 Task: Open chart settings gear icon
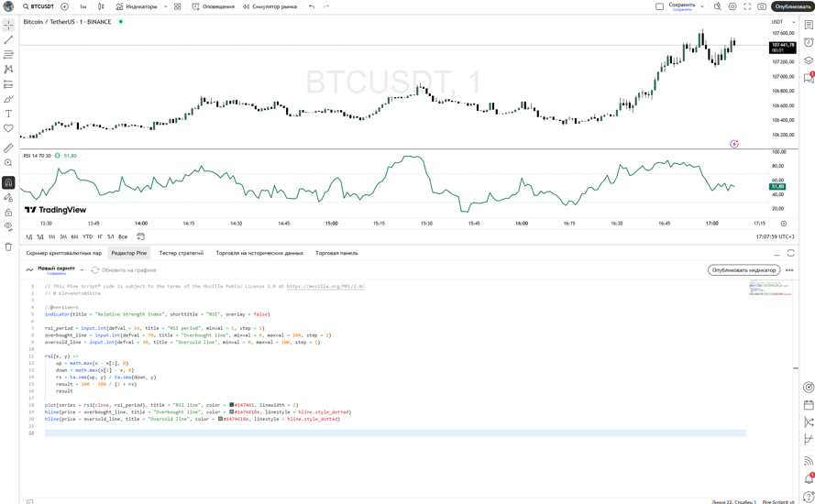732,6
